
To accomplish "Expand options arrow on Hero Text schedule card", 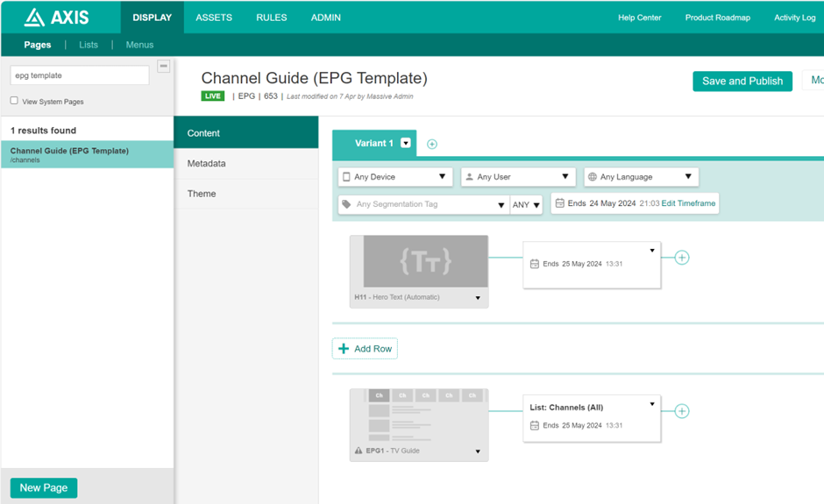I will coord(652,251).
